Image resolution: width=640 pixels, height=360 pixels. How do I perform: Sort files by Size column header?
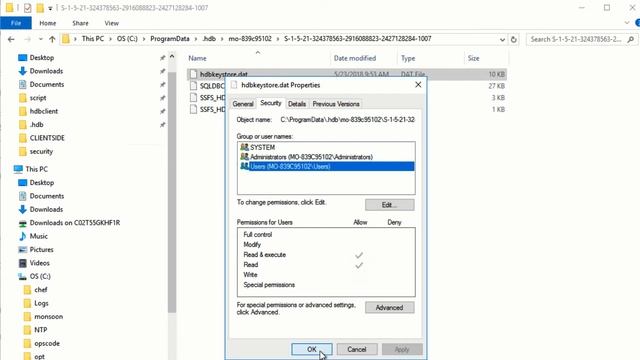point(473,58)
